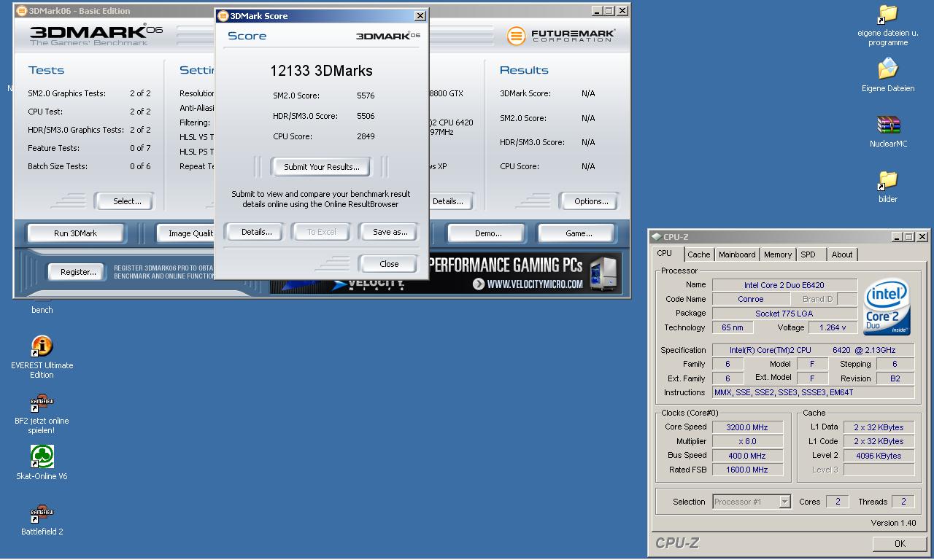
Task: Click the HDR/SM3.0 Score value 5506
Action: pyautogui.click(x=366, y=116)
